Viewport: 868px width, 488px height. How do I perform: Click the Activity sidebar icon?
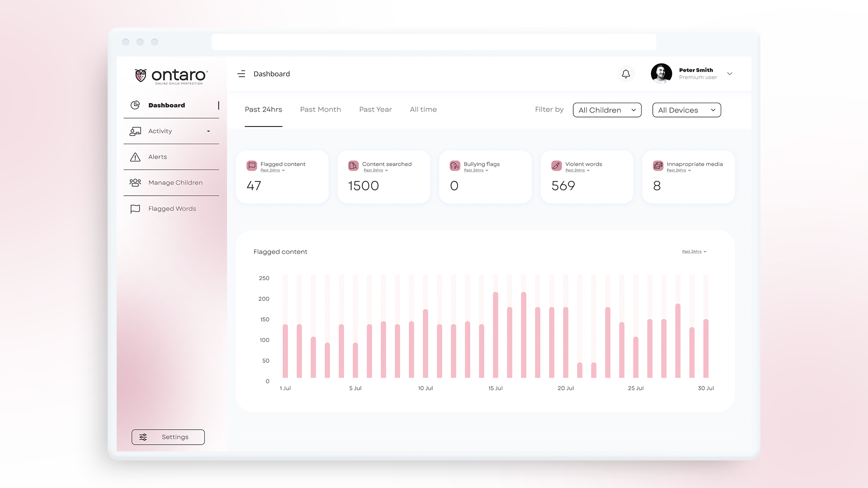tap(135, 131)
